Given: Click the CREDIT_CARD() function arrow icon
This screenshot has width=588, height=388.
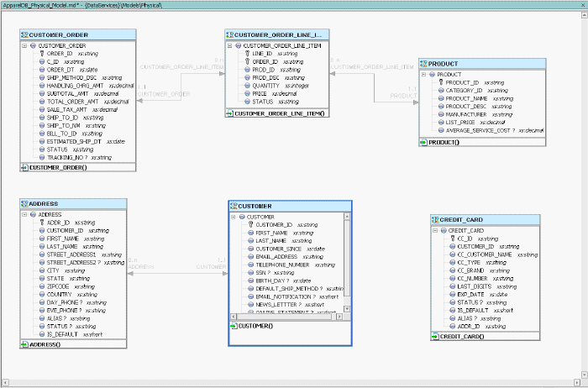Looking at the screenshot, I should 435,337.
